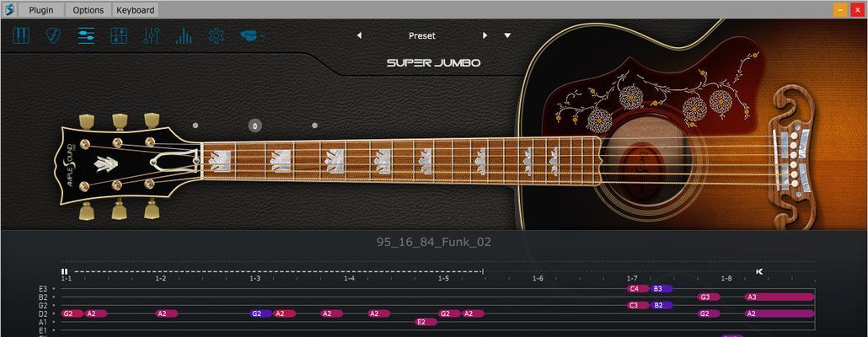Select the first G2 note at 1-1
This screenshot has width=868, height=337.
72,313
